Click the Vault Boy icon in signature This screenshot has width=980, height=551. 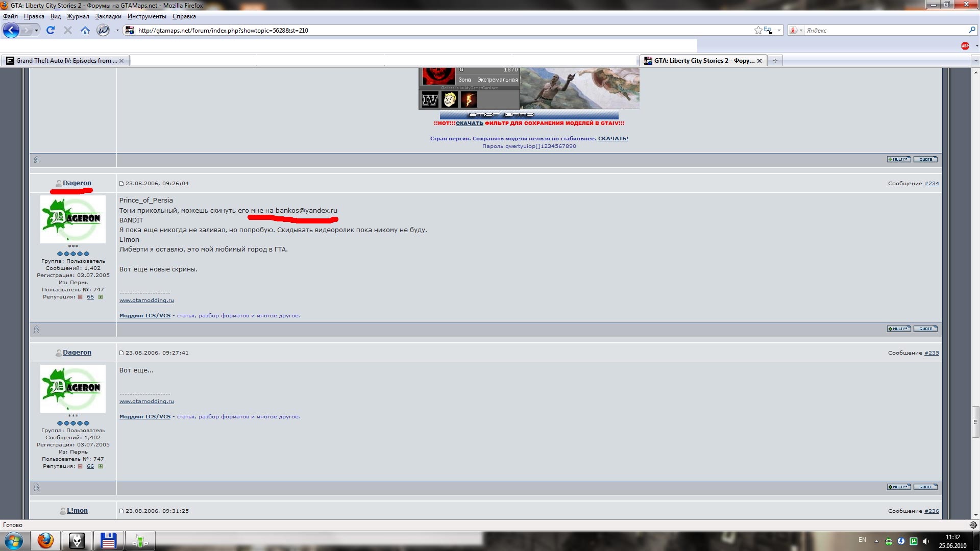pyautogui.click(x=450, y=99)
